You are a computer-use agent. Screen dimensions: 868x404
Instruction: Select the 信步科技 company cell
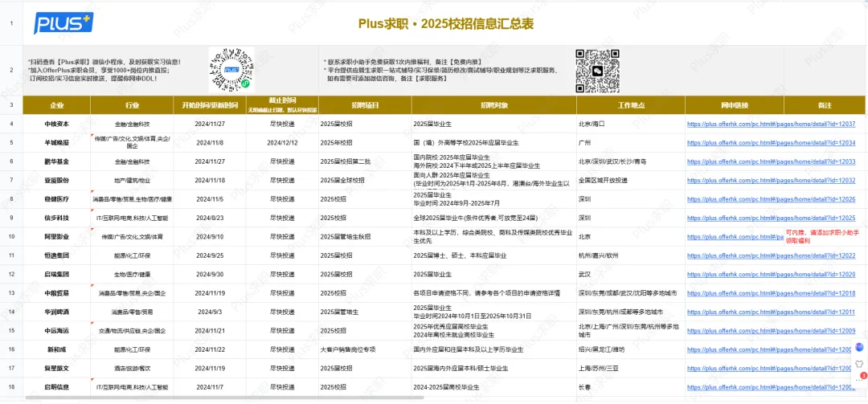click(56, 218)
